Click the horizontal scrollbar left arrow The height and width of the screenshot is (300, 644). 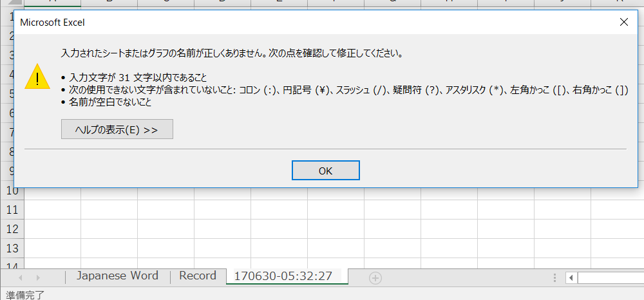tap(571, 278)
